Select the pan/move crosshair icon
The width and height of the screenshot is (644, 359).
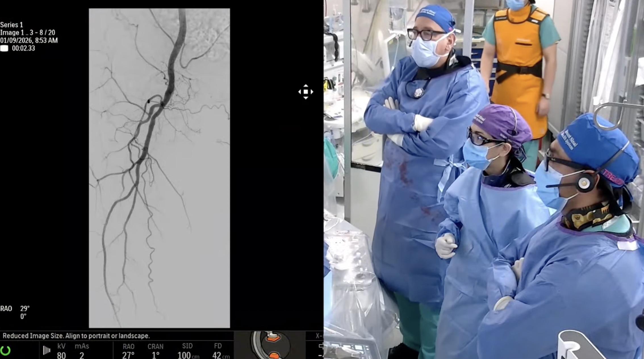click(306, 91)
